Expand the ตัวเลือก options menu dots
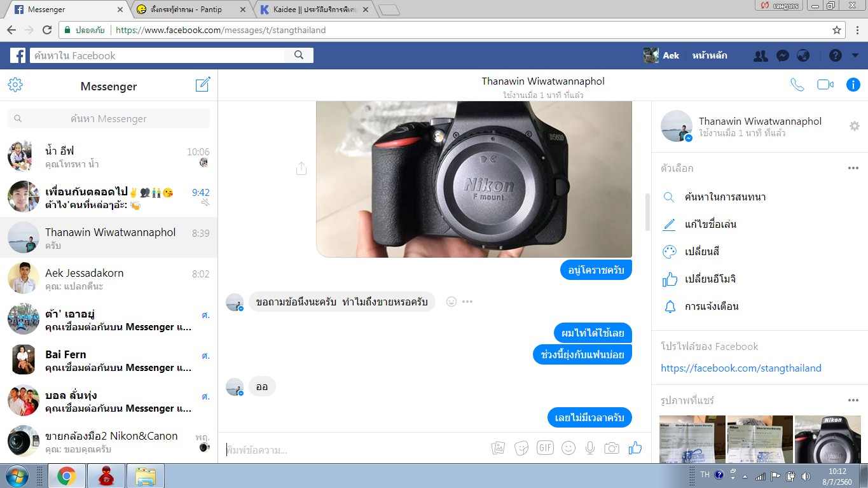 tap(853, 168)
